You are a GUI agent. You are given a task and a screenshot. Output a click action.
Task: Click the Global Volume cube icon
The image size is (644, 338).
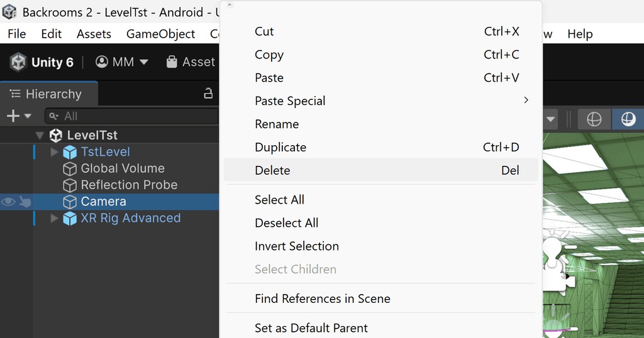70,168
